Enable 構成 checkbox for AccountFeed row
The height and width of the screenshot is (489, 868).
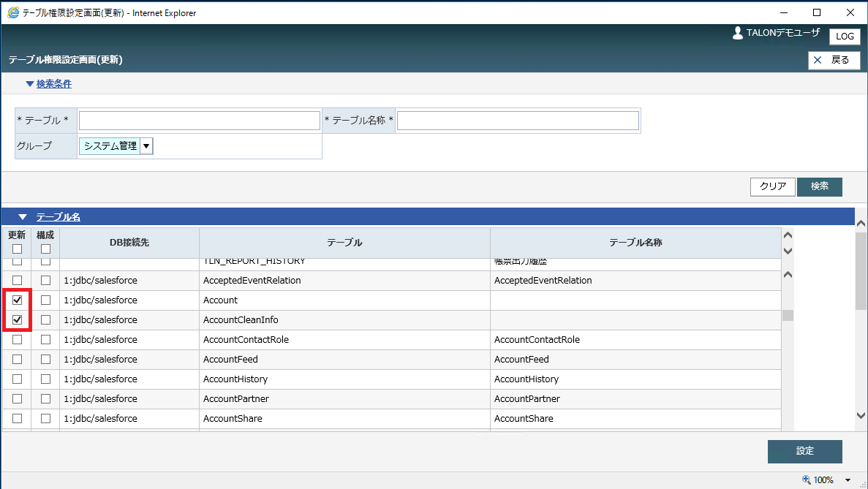coord(46,360)
